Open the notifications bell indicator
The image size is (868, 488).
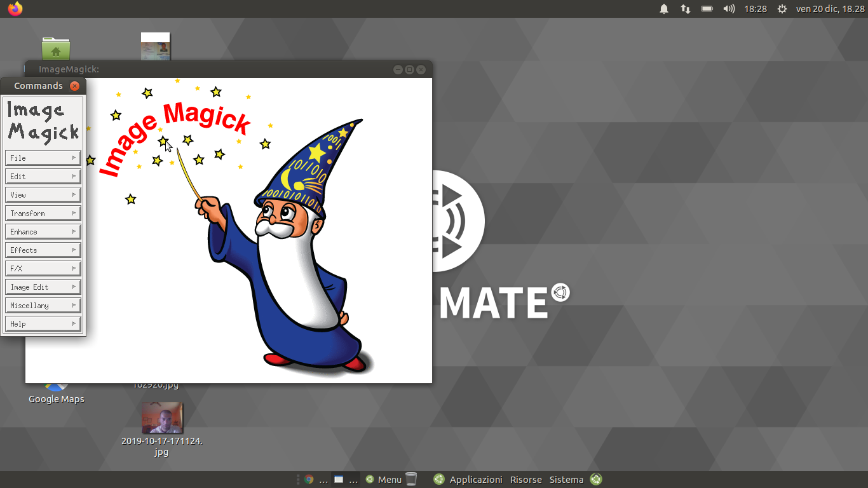664,9
